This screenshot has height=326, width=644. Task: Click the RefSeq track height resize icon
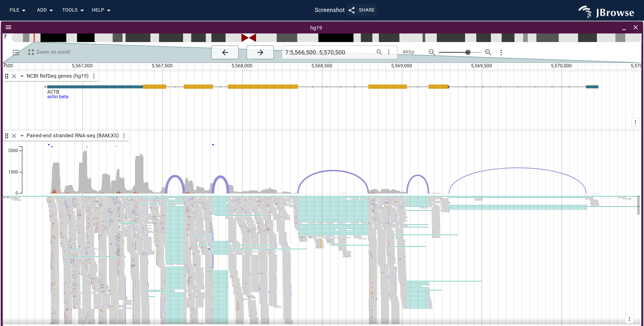[x=635, y=122]
